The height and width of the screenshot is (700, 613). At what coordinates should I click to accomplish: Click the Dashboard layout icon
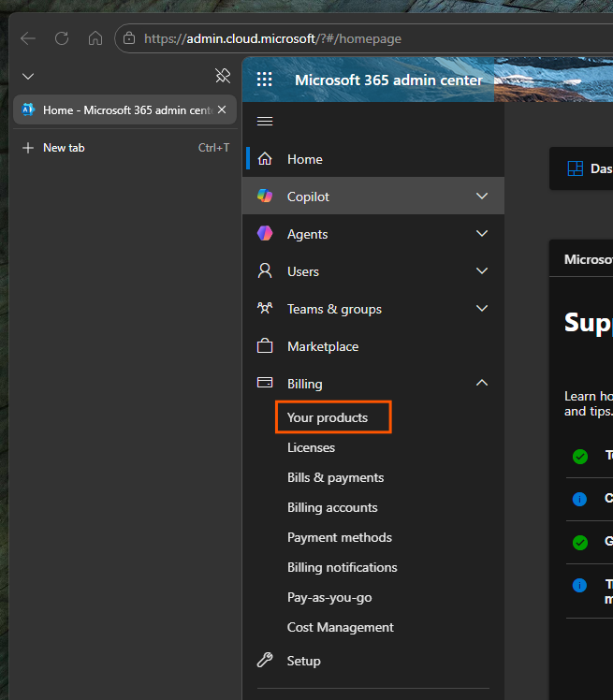(575, 168)
